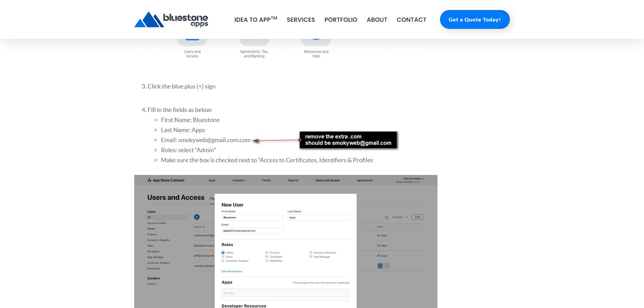Screen dimensions: 644x308
Task: Click the Email field with jabele@movecreative.com
Action: pyautogui.click(x=253, y=231)
